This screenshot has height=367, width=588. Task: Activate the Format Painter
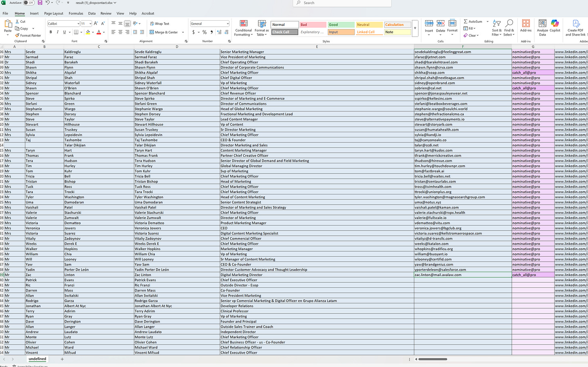click(28, 36)
